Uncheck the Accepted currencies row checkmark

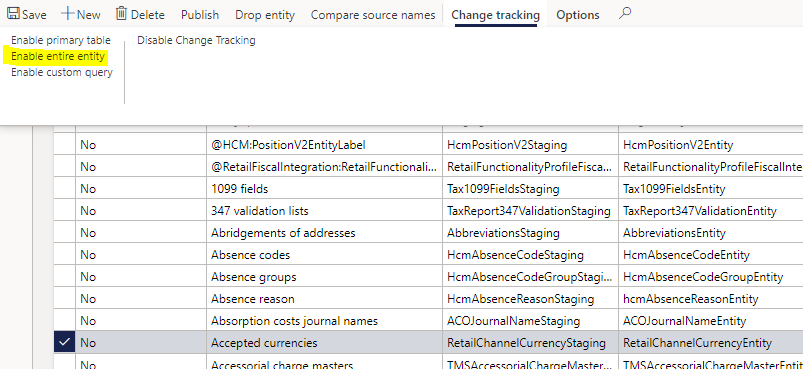coord(65,342)
